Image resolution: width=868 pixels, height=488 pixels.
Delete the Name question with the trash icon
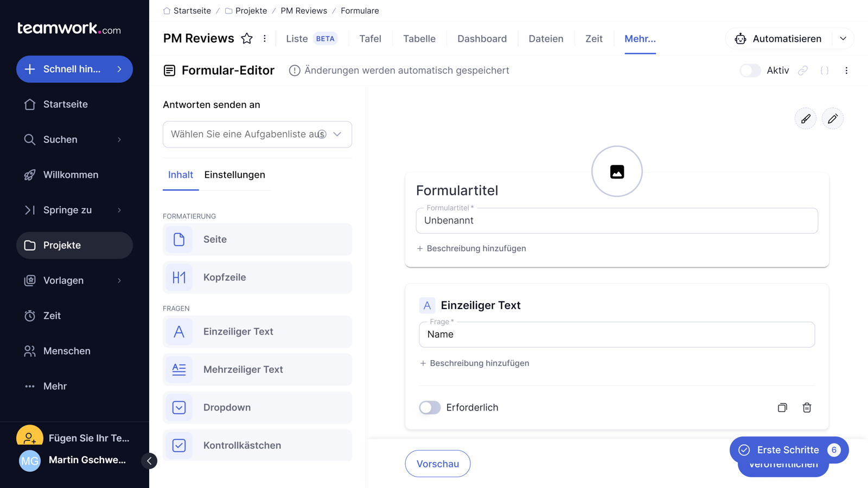point(807,407)
